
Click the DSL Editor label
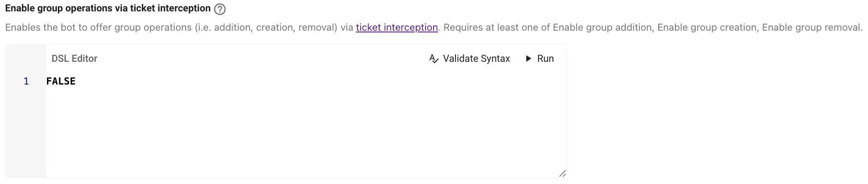click(x=75, y=59)
